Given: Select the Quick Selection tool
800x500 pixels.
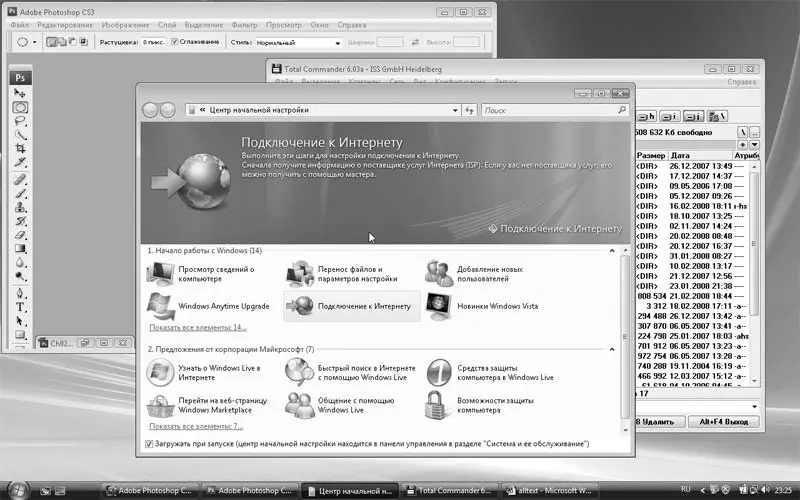Looking at the screenshot, I should coord(20,135).
